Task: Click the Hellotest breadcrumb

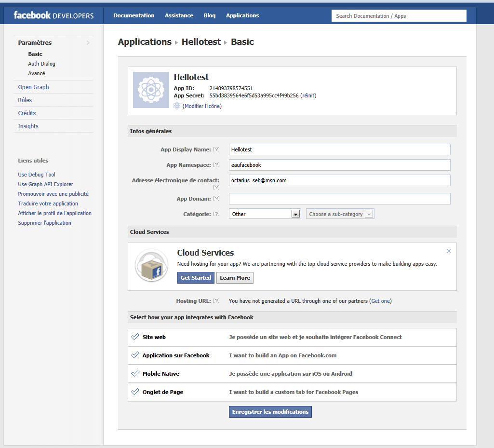Action: (x=201, y=42)
